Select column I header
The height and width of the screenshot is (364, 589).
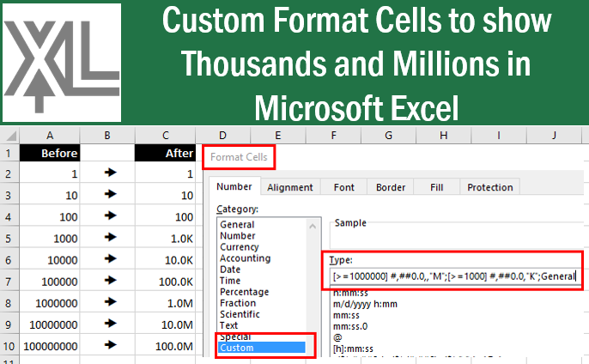point(499,136)
